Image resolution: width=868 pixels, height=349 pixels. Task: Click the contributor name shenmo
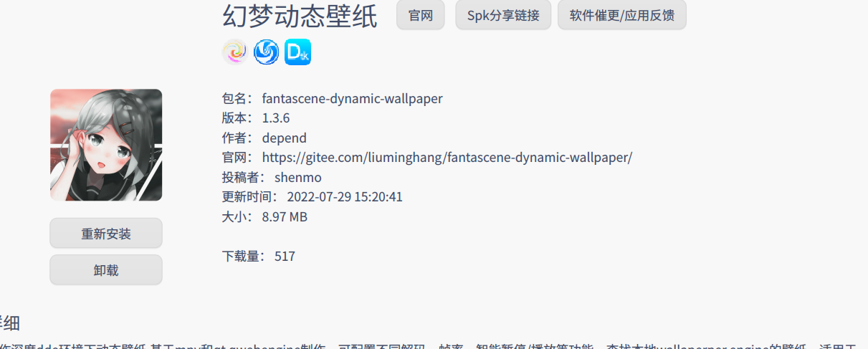[x=298, y=178]
